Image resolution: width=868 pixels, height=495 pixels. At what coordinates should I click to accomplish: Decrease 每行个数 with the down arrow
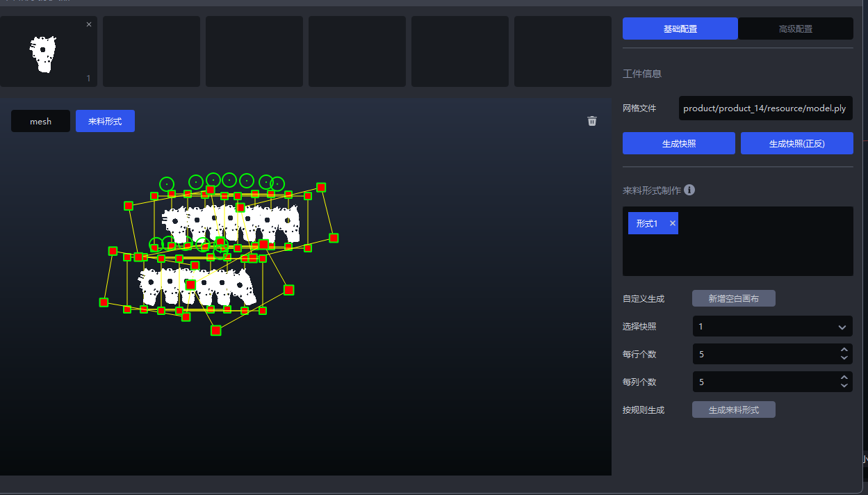844,358
